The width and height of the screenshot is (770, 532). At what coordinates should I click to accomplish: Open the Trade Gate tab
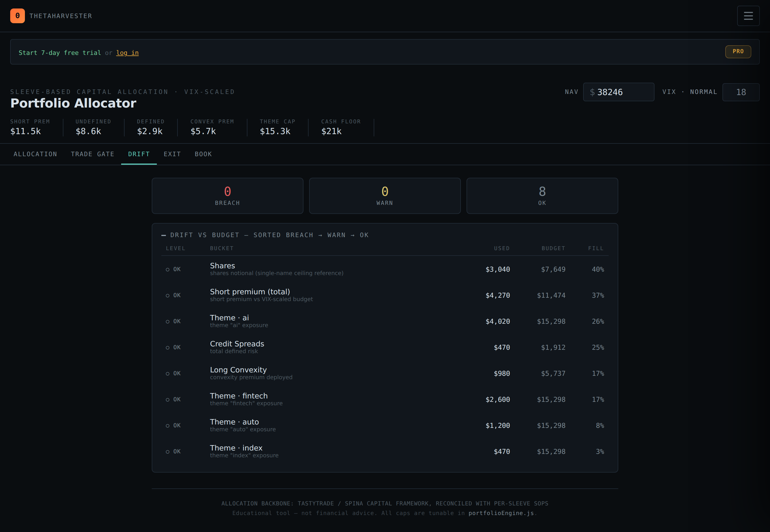(x=92, y=154)
